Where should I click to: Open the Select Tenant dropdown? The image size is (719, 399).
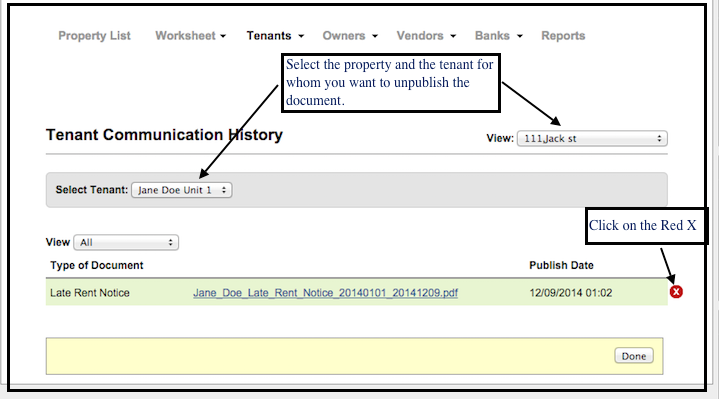pyautogui.click(x=182, y=190)
